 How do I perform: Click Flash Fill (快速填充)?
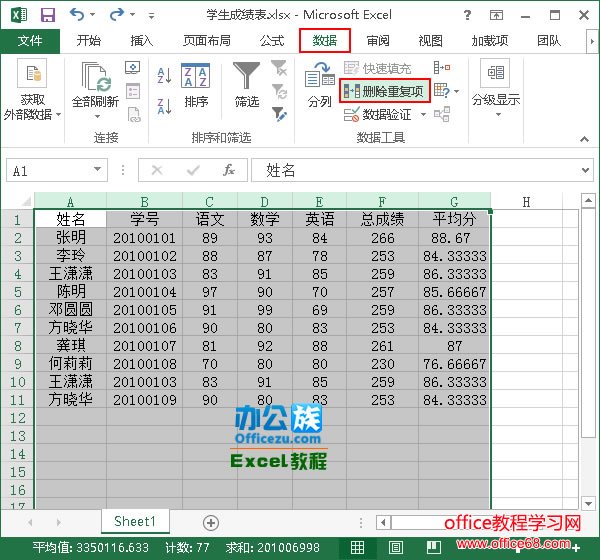tap(377, 68)
